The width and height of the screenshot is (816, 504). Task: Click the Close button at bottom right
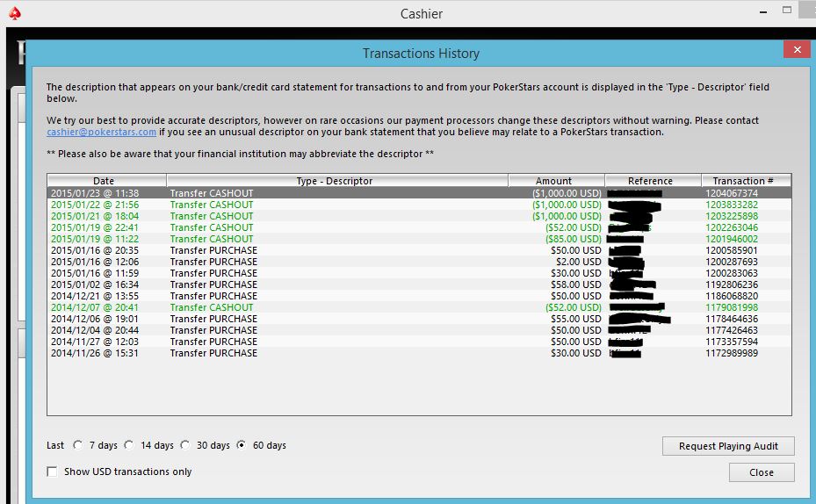coord(761,472)
